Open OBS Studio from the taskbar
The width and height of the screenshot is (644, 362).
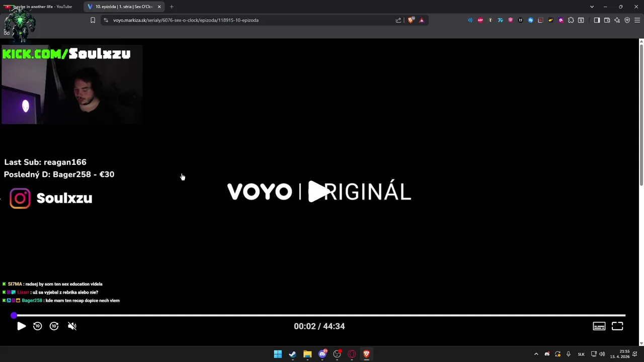click(x=337, y=354)
